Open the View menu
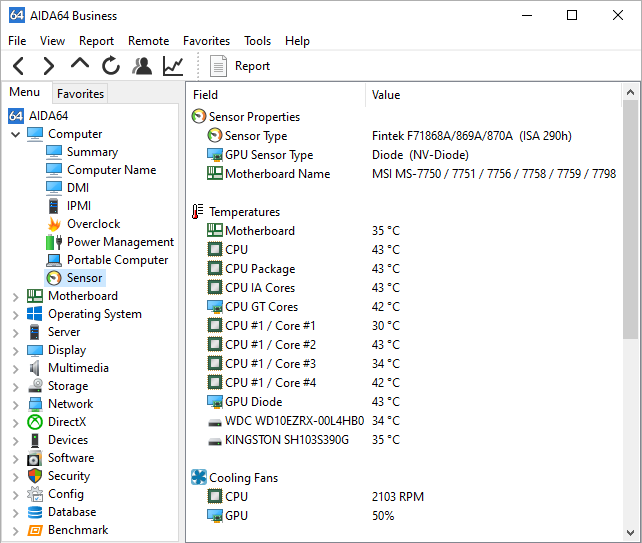This screenshot has width=642, height=543. [52, 41]
